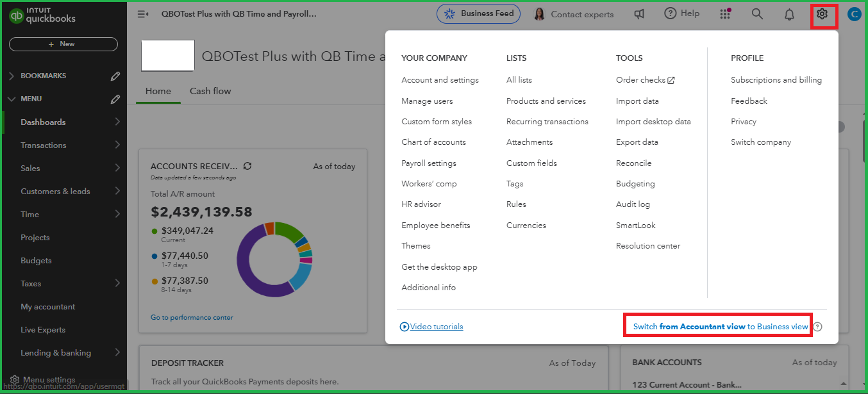Open Tags list
This screenshot has width=868, height=394.
(x=515, y=184)
